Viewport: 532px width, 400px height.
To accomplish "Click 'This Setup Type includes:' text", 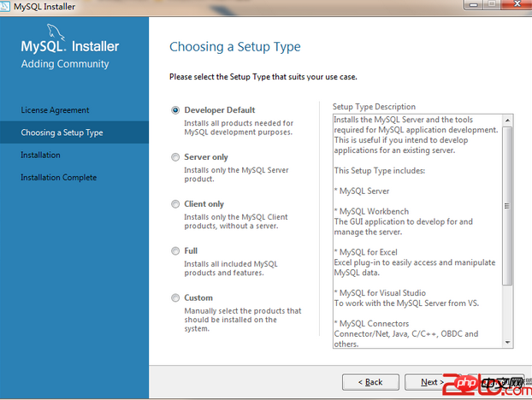I will click(x=379, y=170).
